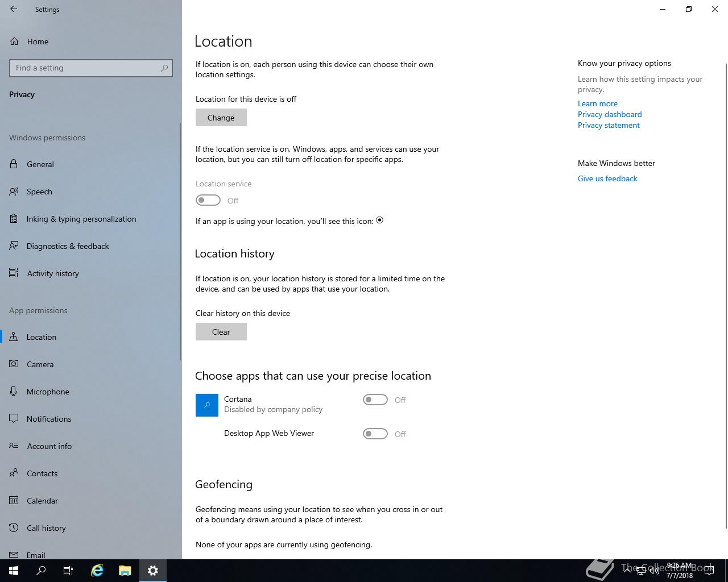Click the Cortana app tile icon
This screenshot has height=582, width=728.
tap(207, 405)
